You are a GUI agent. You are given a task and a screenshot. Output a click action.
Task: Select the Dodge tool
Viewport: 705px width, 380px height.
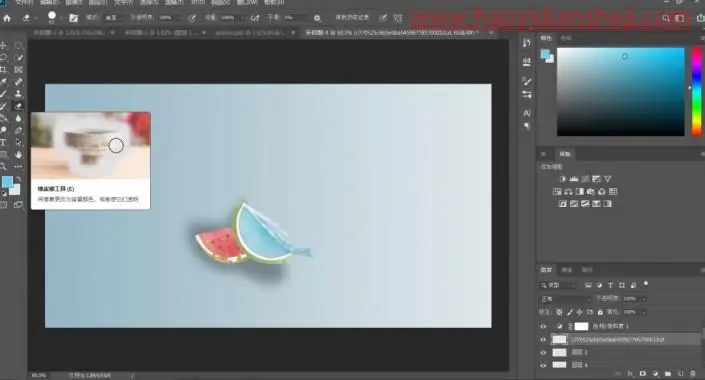pos(4,130)
